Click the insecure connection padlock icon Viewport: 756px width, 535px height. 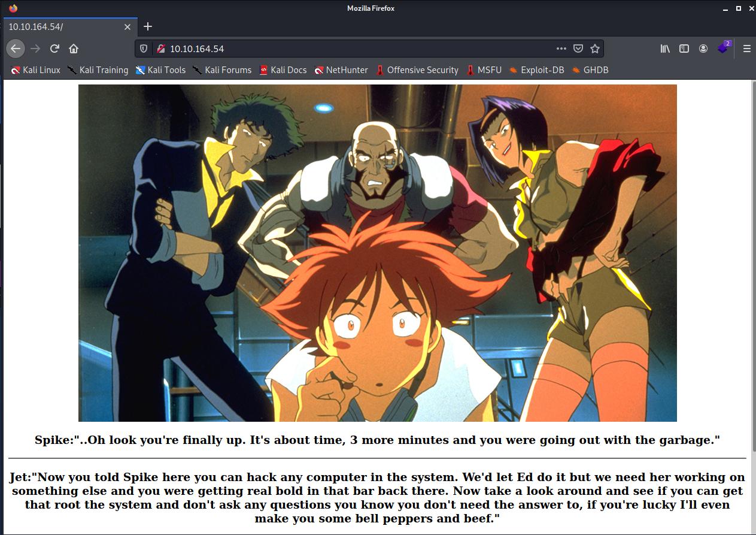(160, 49)
